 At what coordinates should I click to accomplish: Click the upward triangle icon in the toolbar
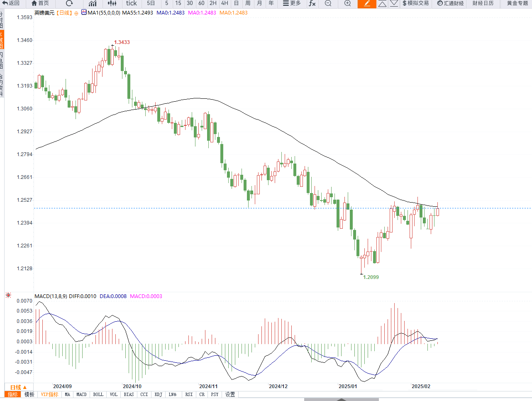click(383, 4)
